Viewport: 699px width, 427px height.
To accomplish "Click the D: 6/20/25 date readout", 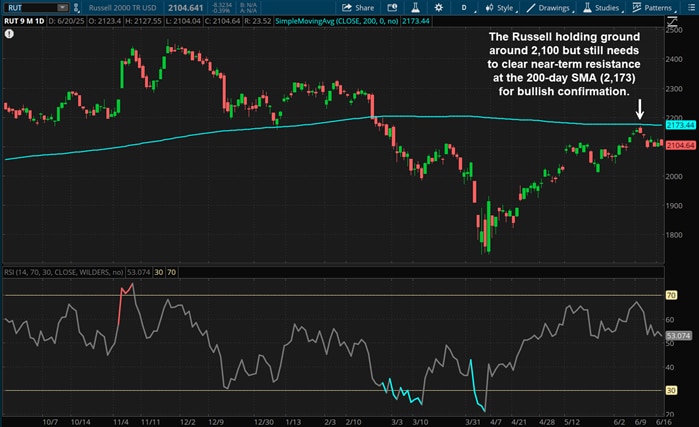I will pyautogui.click(x=66, y=21).
